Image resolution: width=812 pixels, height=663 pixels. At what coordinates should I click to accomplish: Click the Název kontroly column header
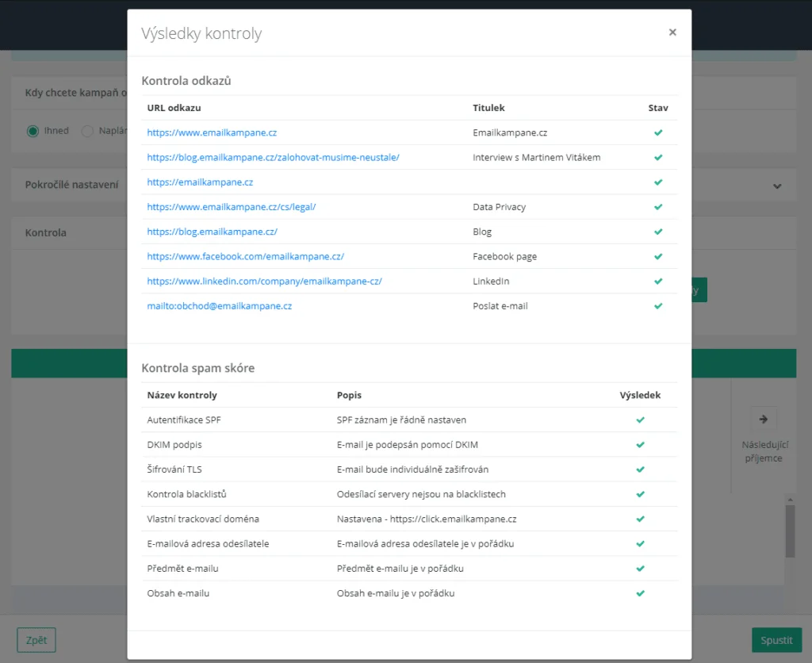coord(182,395)
